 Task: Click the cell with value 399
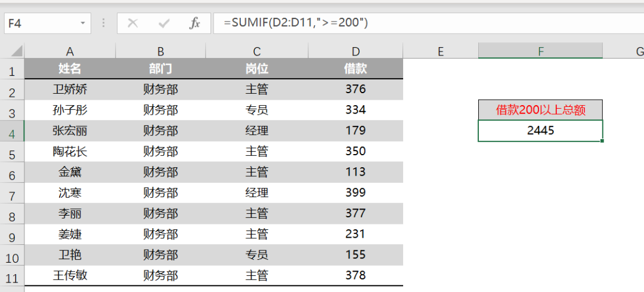tap(355, 192)
